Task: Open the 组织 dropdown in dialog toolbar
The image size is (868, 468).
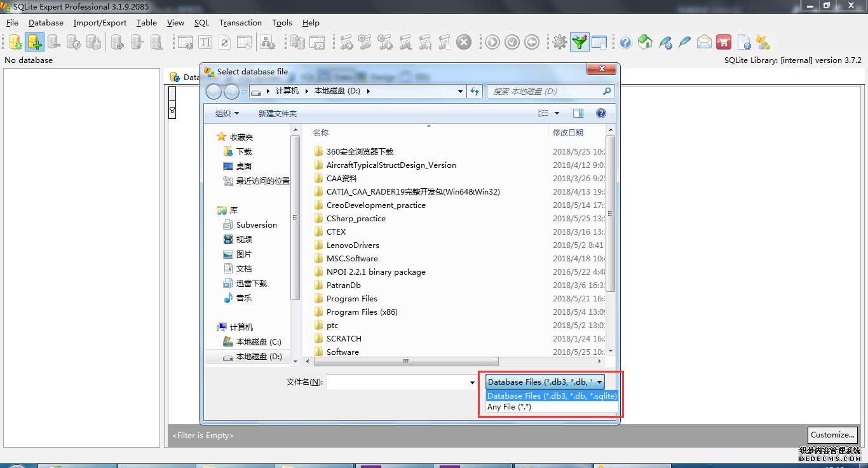Action: pyautogui.click(x=227, y=114)
